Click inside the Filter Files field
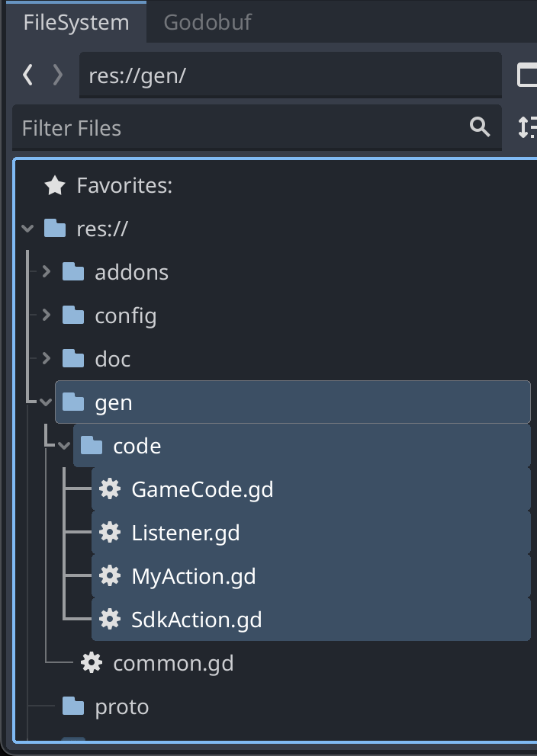The width and height of the screenshot is (537, 756). point(229,127)
